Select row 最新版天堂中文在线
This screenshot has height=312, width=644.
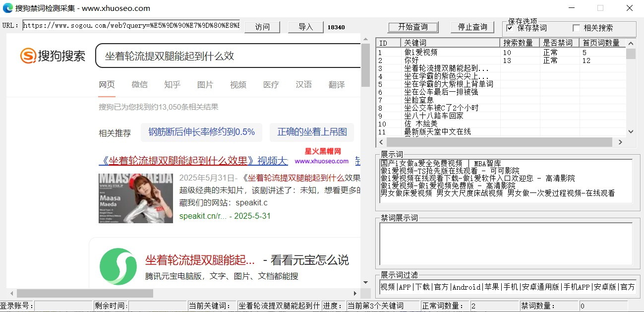pos(501,131)
